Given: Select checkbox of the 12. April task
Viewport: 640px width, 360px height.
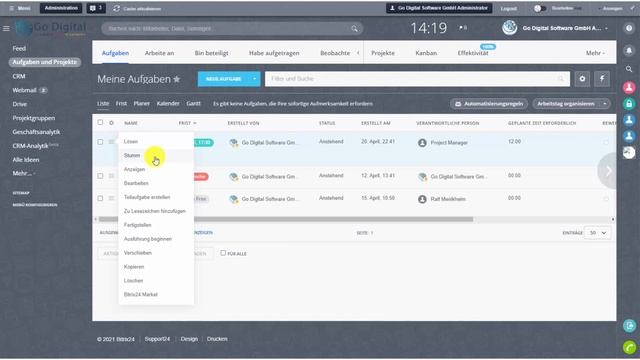Looking at the screenshot, I should (100, 176).
